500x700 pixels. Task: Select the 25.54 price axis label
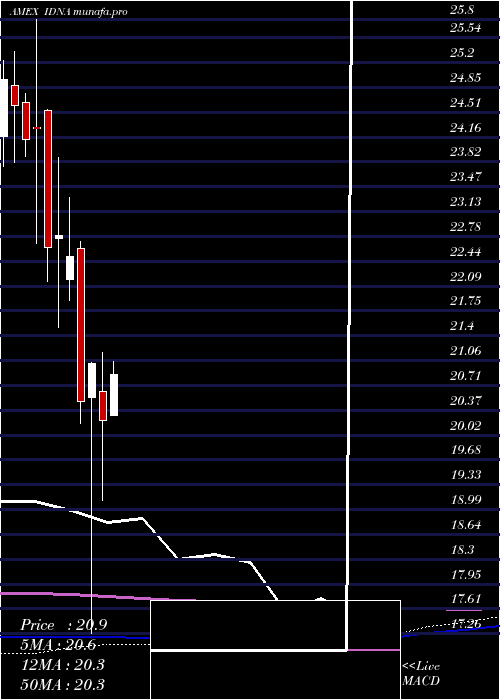coord(466,28)
